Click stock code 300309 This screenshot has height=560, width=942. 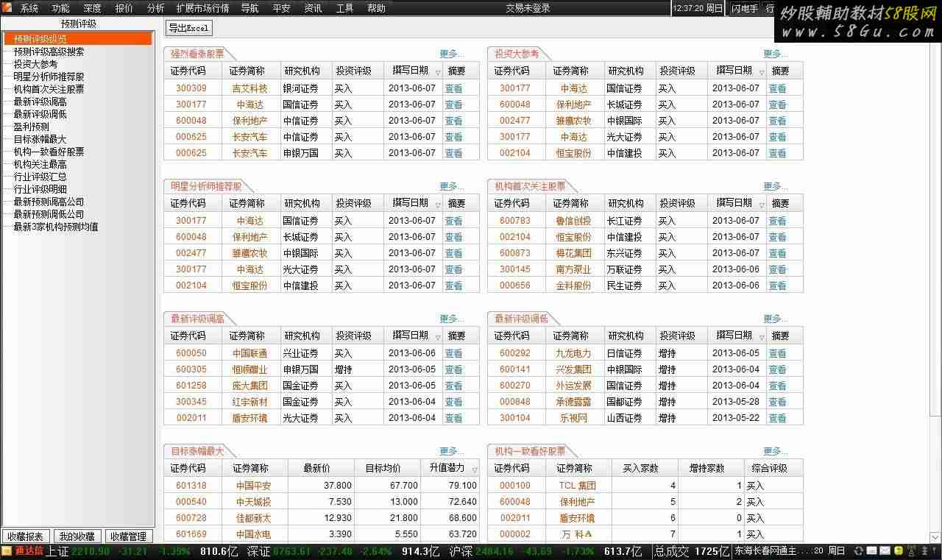(x=191, y=88)
